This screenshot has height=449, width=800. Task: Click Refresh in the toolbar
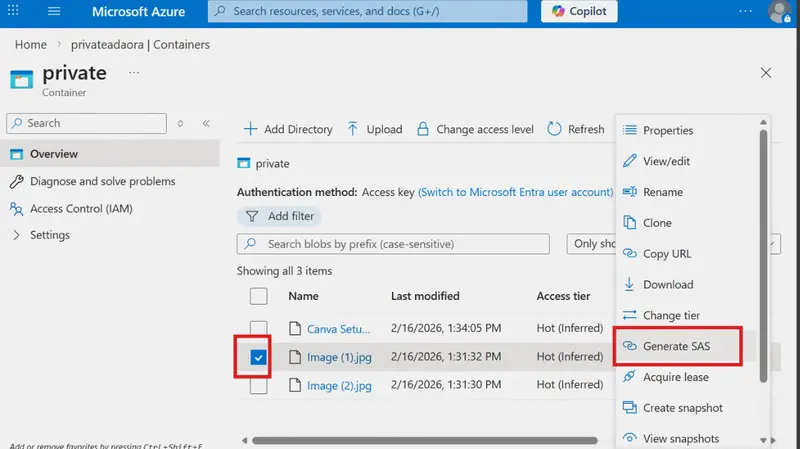pos(576,129)
